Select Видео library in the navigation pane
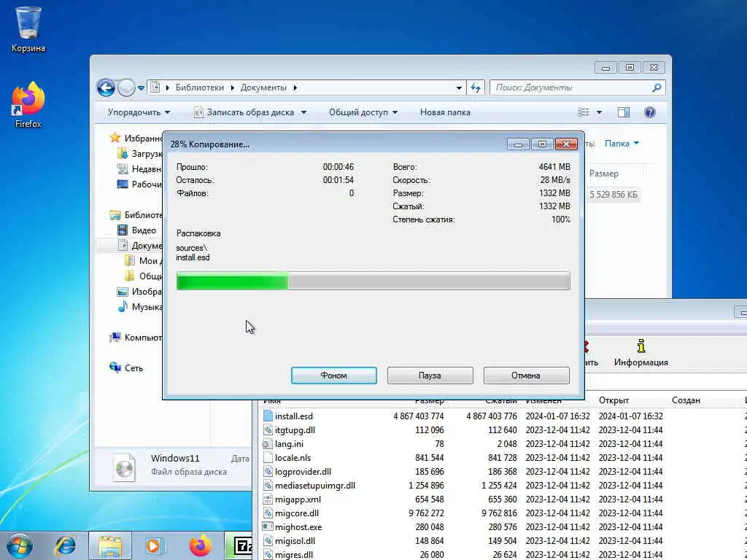 pyautogui.click(x=136, y=230)
